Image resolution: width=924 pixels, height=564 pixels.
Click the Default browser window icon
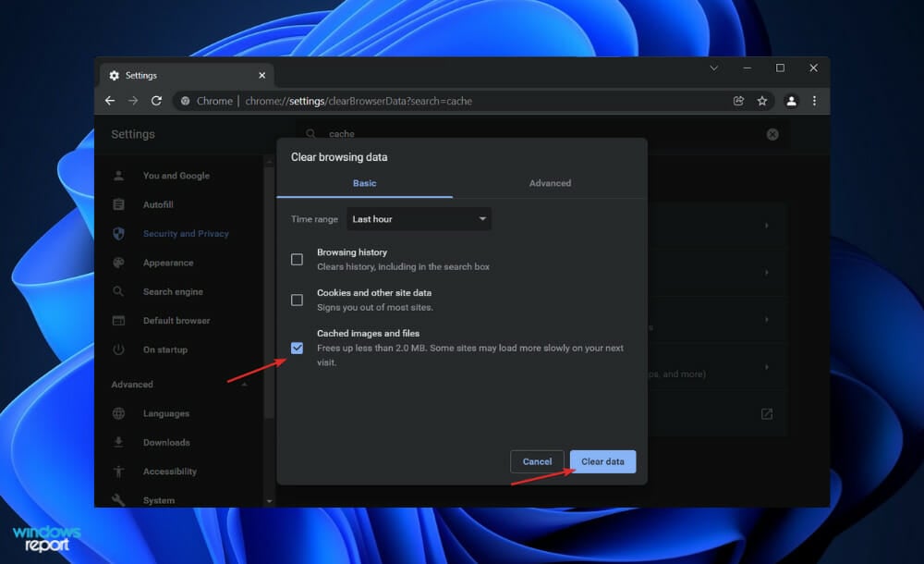click(x=118, y=320)
